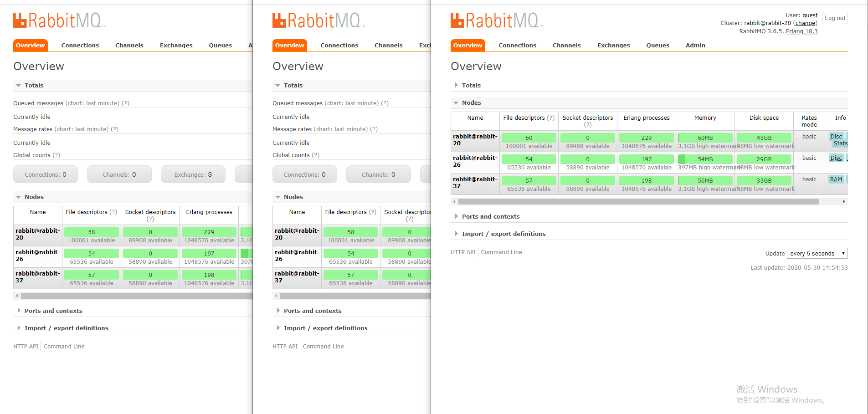The height and width of the screenshot is (414, 868).
Task: Click scroll-left arrow under middle window nodes table
Action: [x=276, y=296]
